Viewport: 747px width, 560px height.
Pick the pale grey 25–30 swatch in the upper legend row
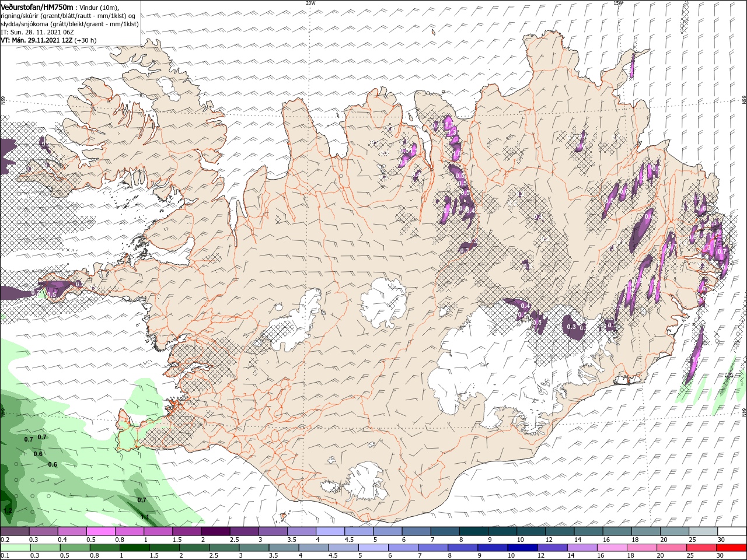point(703,531)
